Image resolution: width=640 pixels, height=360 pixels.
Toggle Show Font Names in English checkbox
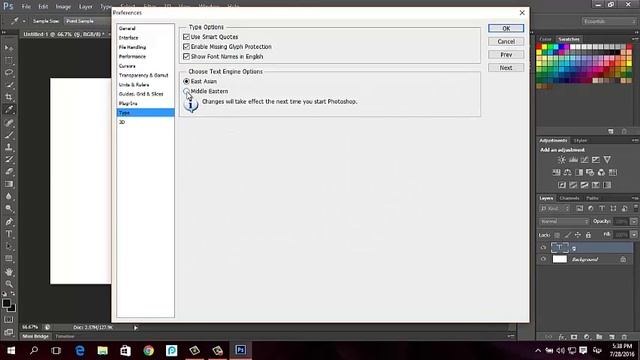187,56
